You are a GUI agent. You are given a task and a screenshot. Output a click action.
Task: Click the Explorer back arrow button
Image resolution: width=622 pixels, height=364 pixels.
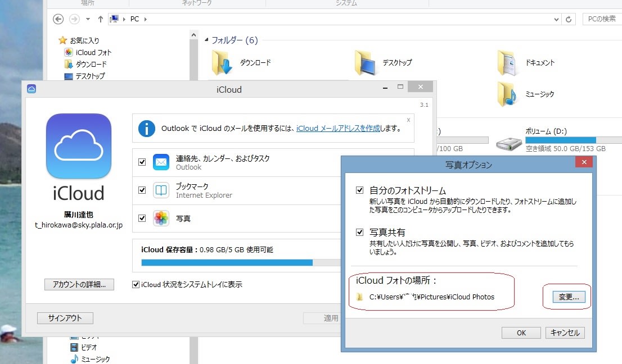(x=58, y=19)
